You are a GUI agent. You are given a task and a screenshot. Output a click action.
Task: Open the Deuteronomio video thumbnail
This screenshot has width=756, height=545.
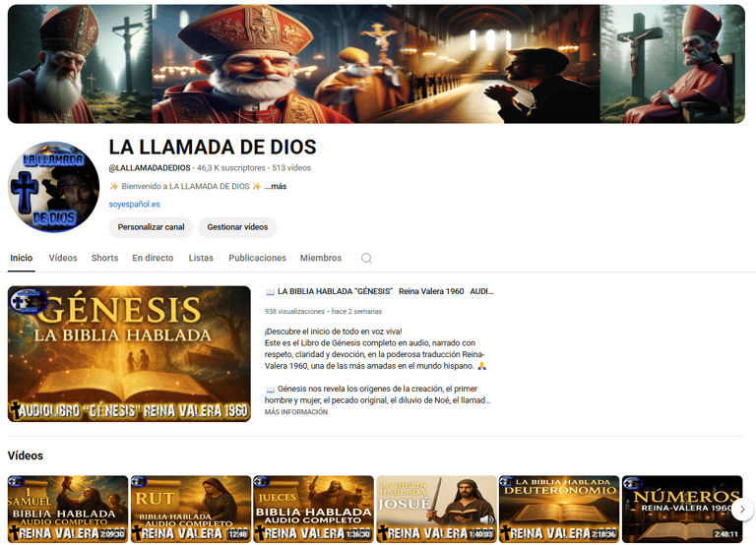pyautogui.click(x=559, y=510)
